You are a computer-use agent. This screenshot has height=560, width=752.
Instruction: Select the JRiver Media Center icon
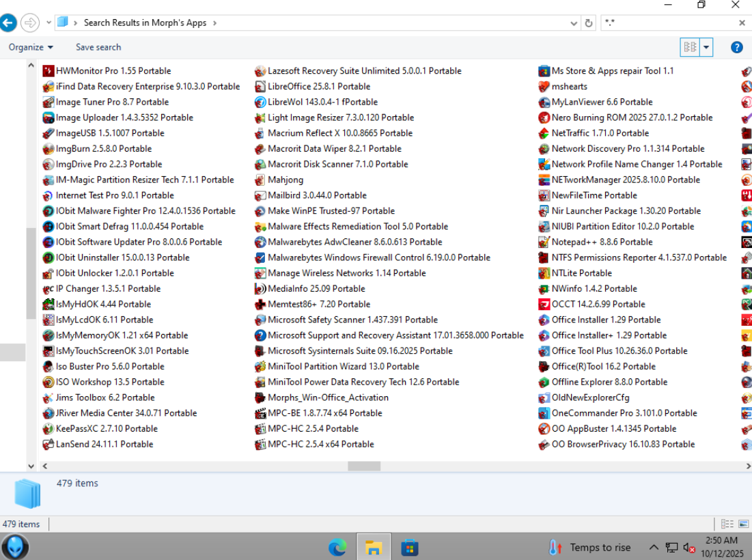coord(48,412)
